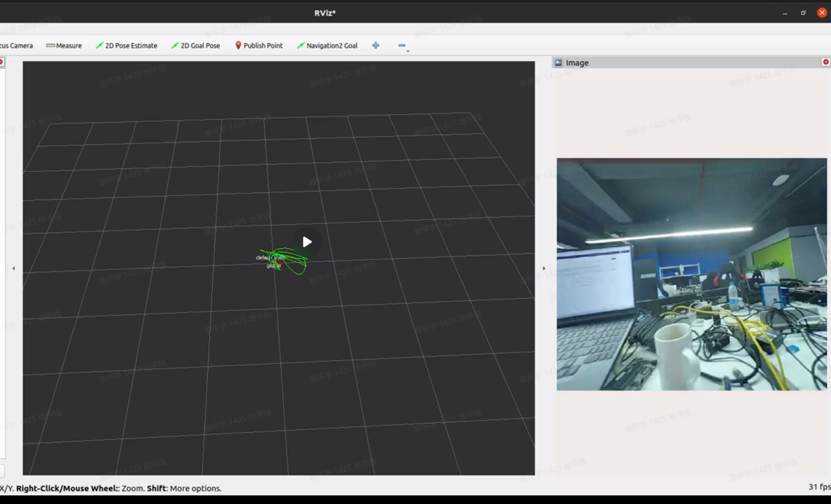831x504 pixels.
Task: Choose the 2D Goal Pose tool
Action: (195, 45)
